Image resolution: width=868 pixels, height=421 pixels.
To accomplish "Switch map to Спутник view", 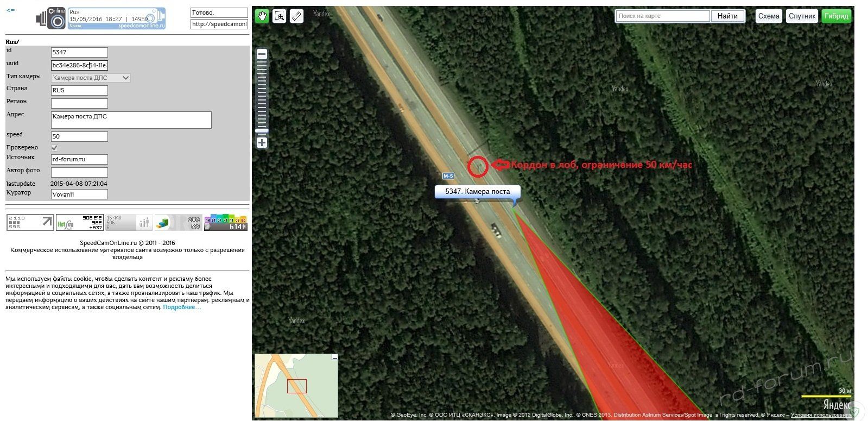I will [x=802, y=16].
